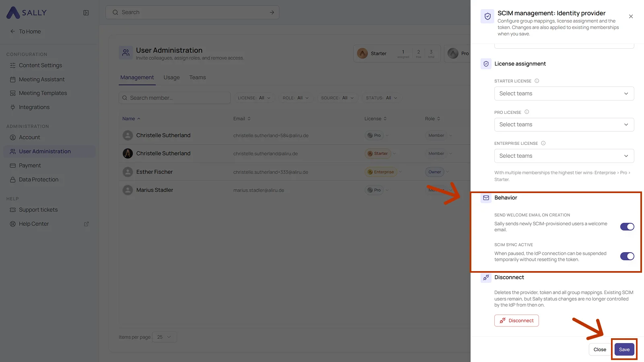Click Help Center external link icon

(x=86, y=224)
